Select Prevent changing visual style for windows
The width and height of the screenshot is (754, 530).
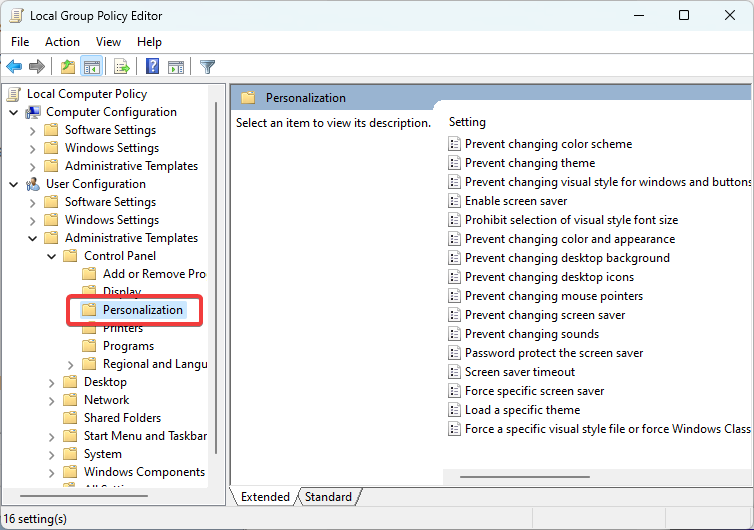tap(608, 182)
